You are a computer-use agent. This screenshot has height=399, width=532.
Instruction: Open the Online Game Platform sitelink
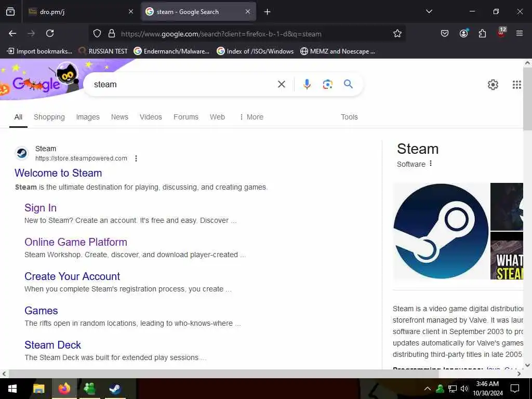click(76, 242)
